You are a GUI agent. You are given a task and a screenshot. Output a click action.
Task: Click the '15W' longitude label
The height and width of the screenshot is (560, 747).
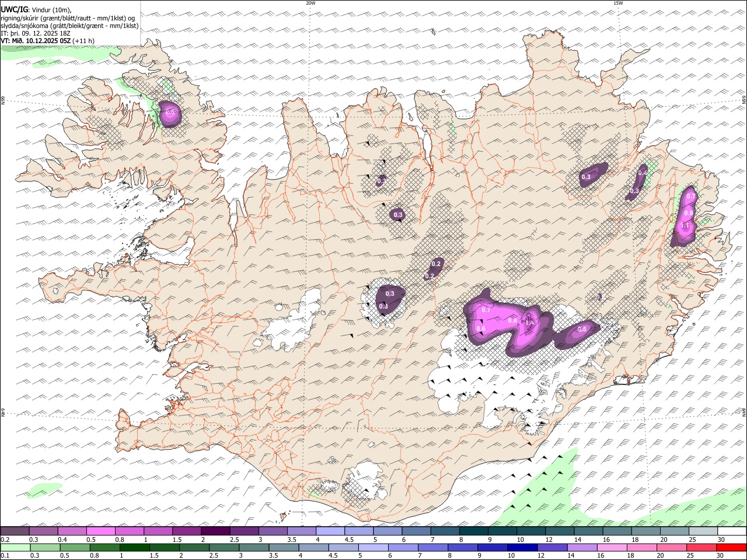(618, 3)
